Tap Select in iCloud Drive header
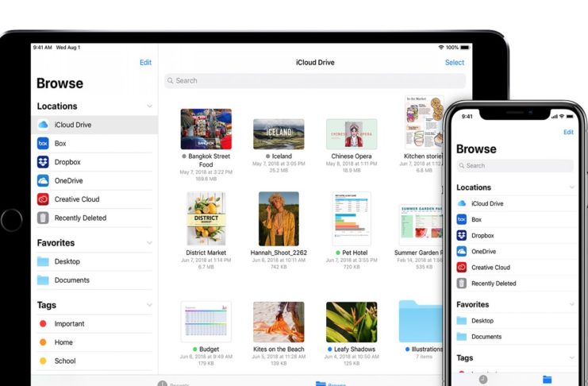This screenshot has width=588, height=386. coord(455,62)
